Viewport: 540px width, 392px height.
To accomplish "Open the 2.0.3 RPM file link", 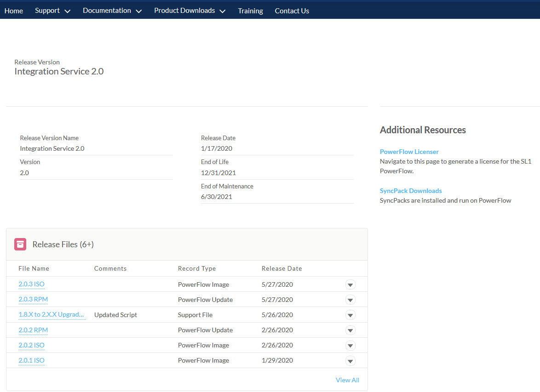I will 33,299.
